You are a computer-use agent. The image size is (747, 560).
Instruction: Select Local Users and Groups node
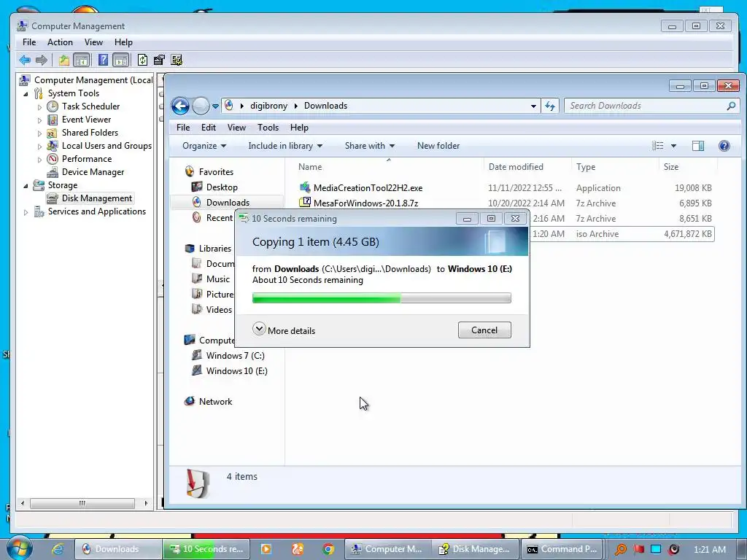[x=107, y=146]
